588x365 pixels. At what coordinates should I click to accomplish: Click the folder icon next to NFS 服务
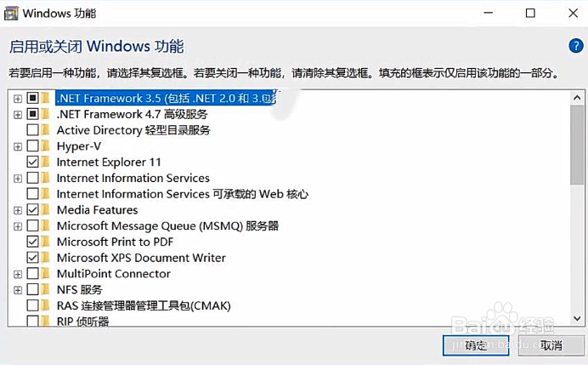click(x=45, y=289)
